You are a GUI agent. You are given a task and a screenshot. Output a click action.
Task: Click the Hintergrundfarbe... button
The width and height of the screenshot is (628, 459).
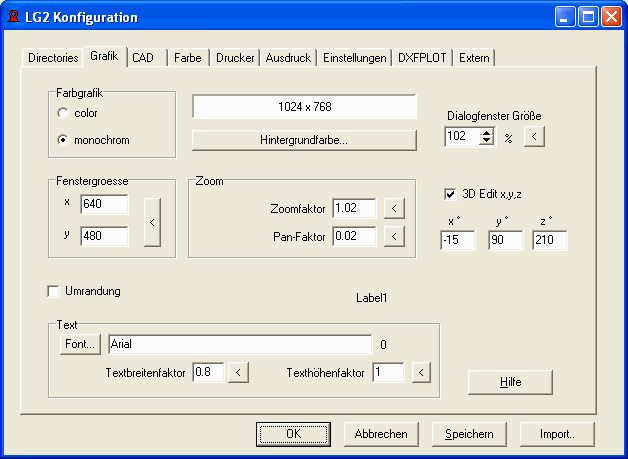(303, 140)
